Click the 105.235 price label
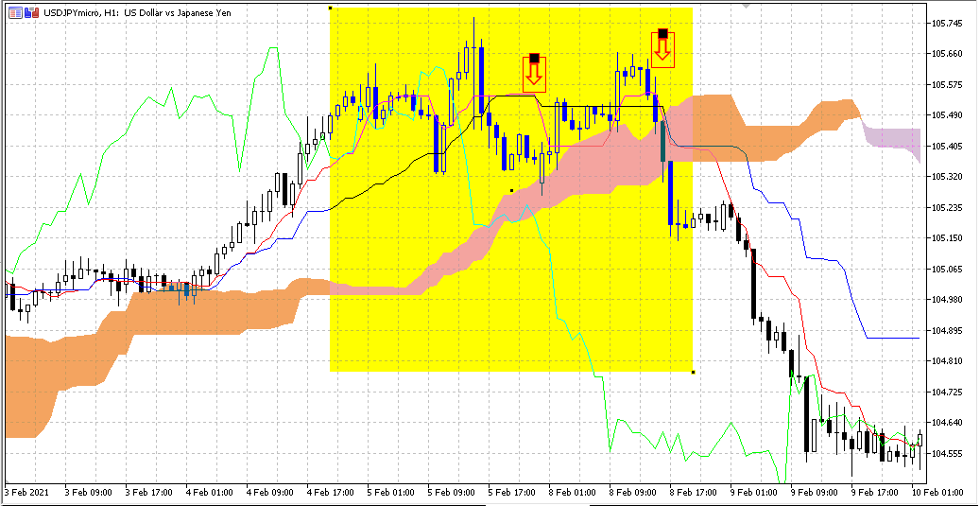Viewport: 980px width, 506px height. coord(947,208)
